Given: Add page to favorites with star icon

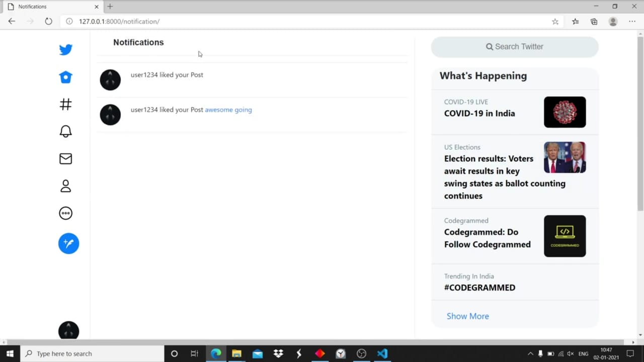Looking at the screenshot, I should [555, 22].
